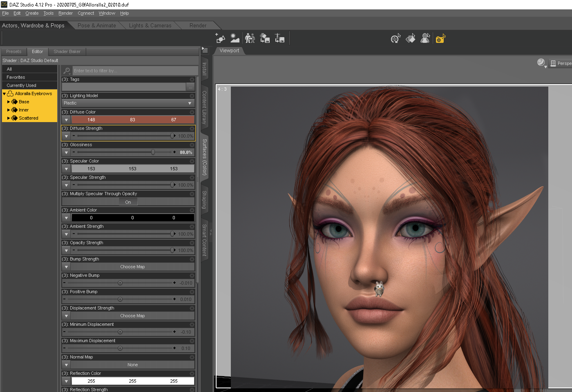Expand the Base surface node

tap(9, 102)
